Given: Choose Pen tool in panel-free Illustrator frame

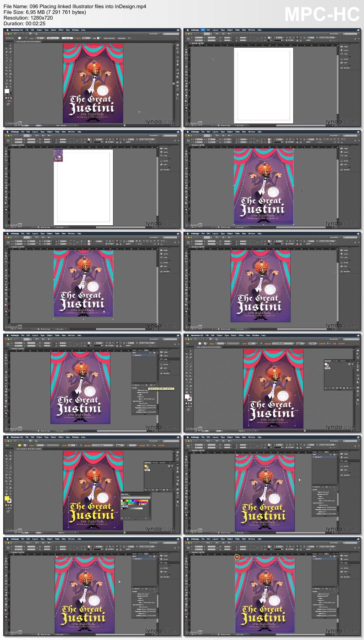Looking at the screenshot, I should point(6,52).
